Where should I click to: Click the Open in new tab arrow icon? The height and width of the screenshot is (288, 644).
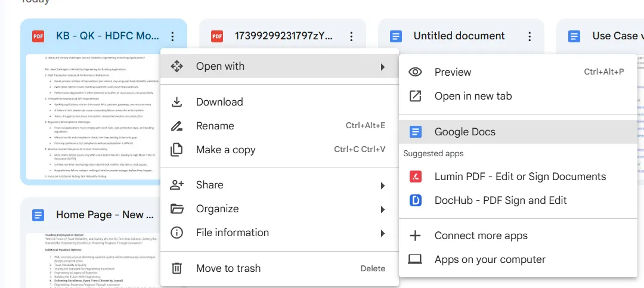(x=415, y=96)
